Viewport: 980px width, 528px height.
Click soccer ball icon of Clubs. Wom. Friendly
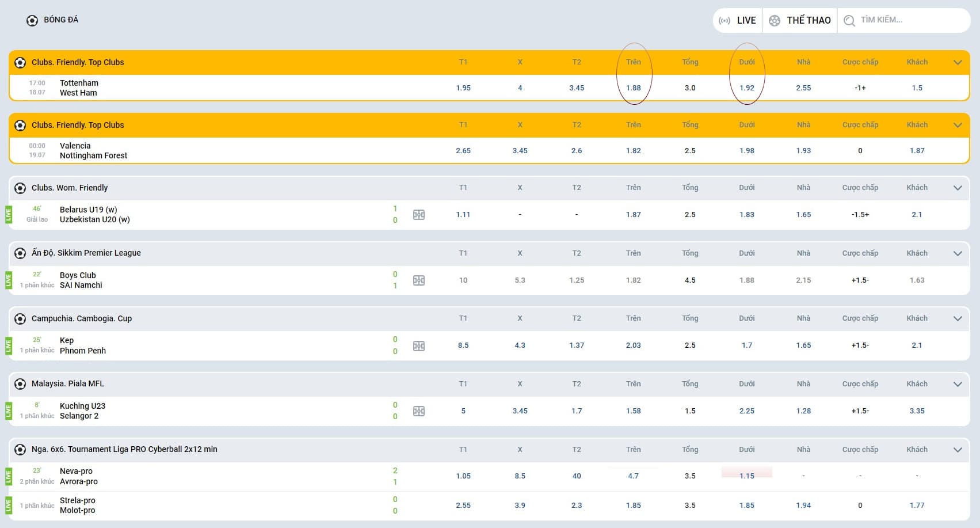tap(20, 188)
